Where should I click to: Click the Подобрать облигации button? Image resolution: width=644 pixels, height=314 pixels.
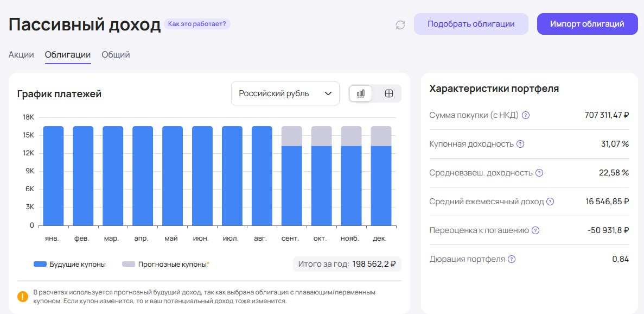(x=471, y=24)
